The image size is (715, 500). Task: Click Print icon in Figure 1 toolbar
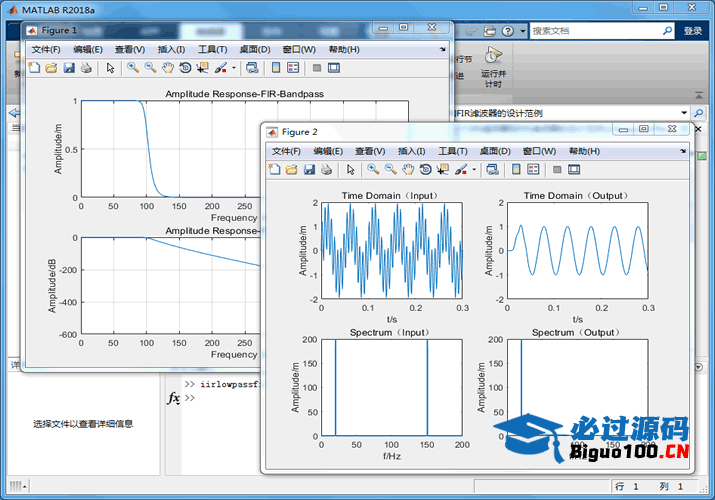click(86, 68)
